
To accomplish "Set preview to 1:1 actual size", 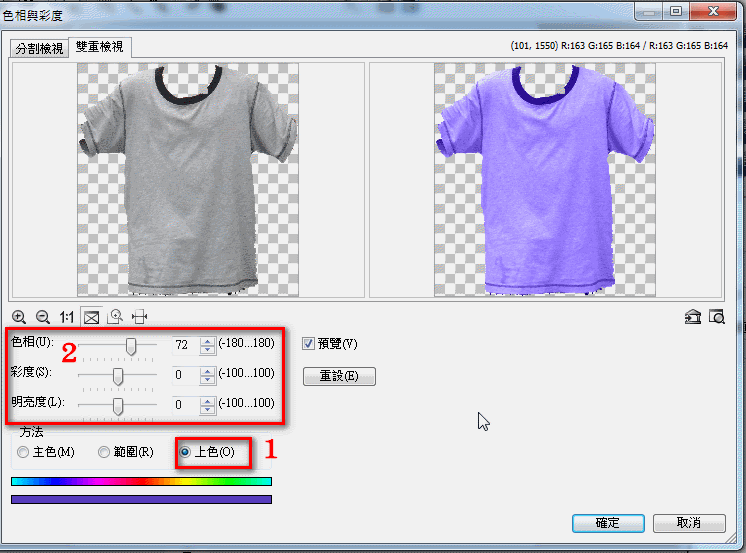I will click(67, 317).
